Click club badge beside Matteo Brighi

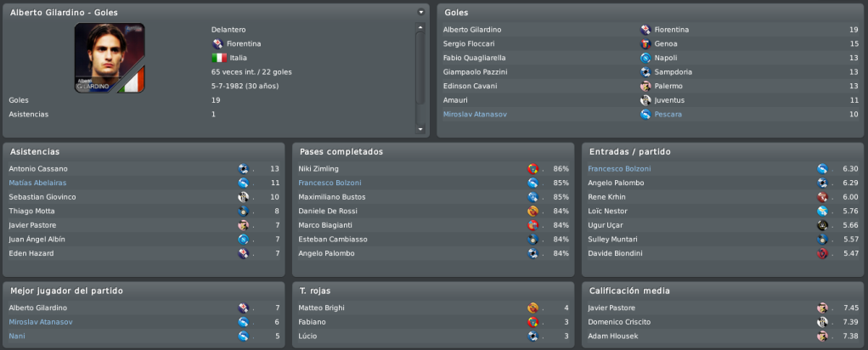point(533,308)
